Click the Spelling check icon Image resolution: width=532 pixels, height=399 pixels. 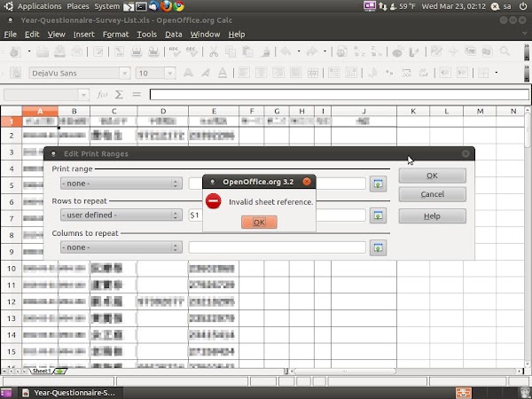coord(175,51)
